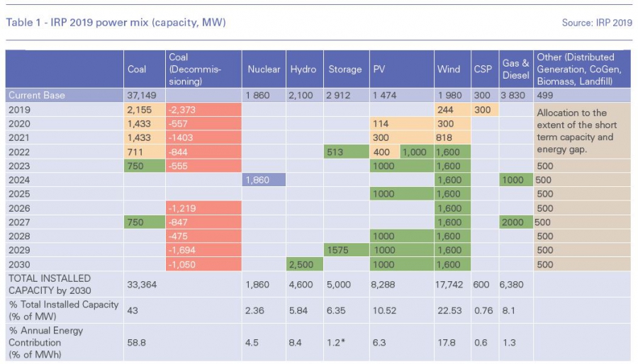Select the Hydro column header
The width and height of the screenshot is (638, 364).
coord(303,69)
